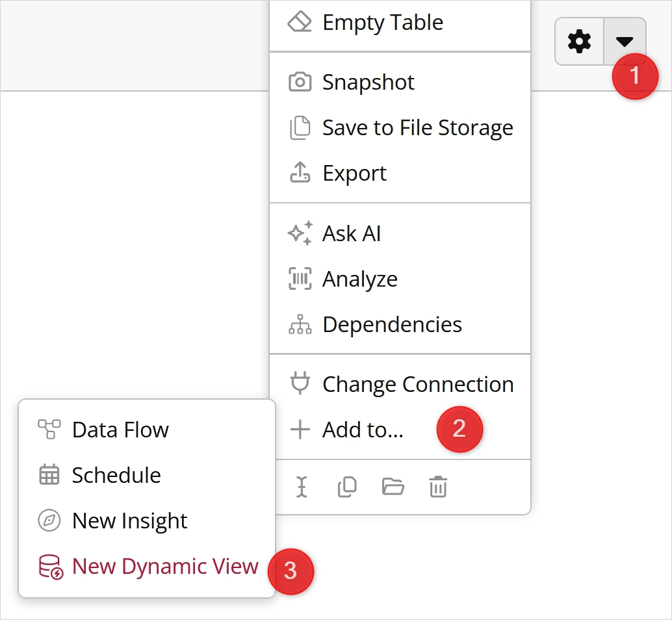Screen dimensions: 672x620
Task: Choose Schedule in the submenu
Action: coord(147,475)
